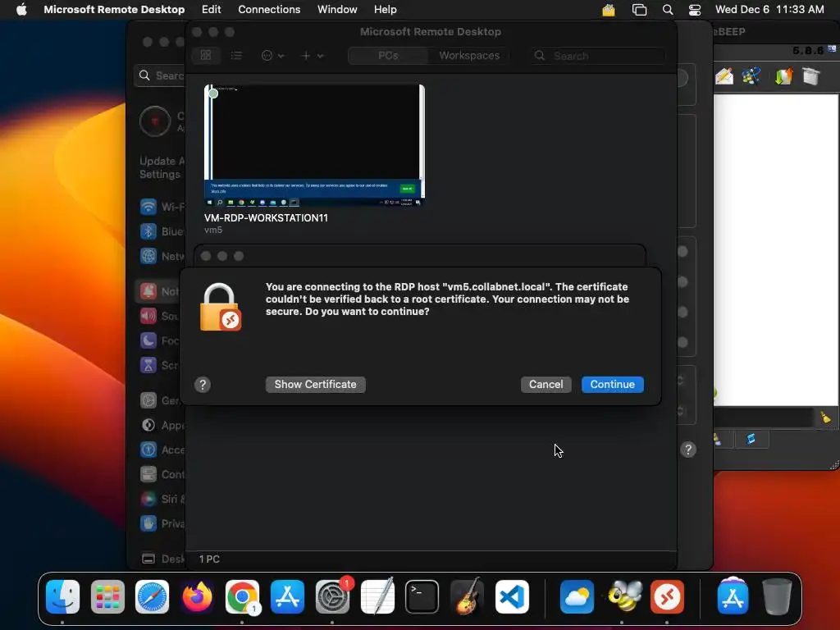
Task: Click the System Settings help question button
Action: click(688, 450)
